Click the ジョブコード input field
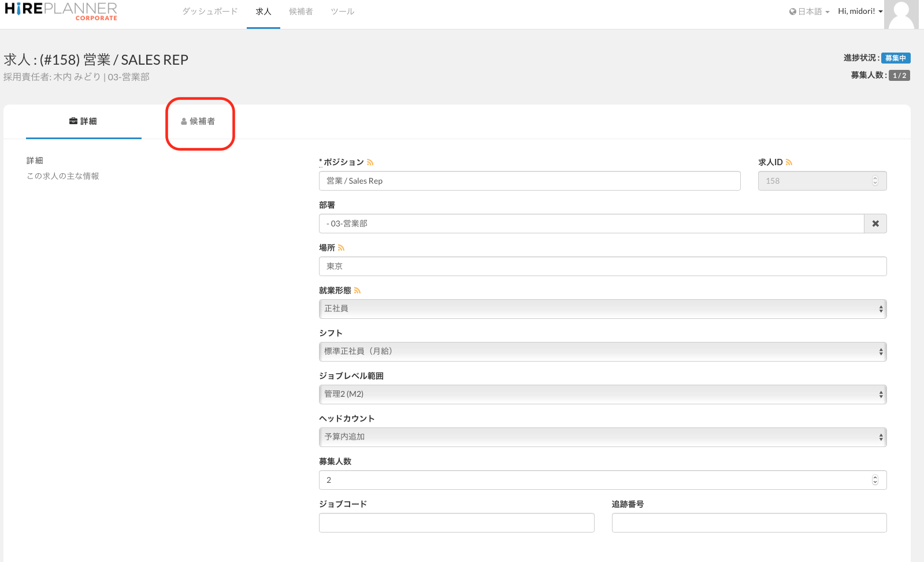The width and height of the screenshot is (924, 562). [457, 523]
